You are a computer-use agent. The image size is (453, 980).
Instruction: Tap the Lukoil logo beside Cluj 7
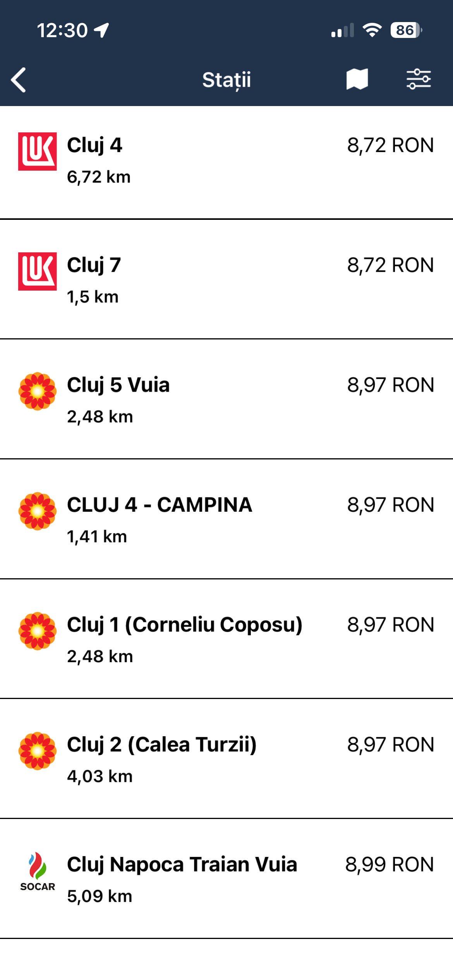tap(38, 271)
